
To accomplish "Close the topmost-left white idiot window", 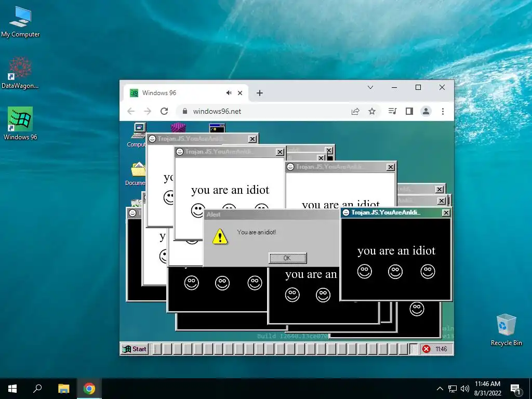I will (x=252, y=139).
